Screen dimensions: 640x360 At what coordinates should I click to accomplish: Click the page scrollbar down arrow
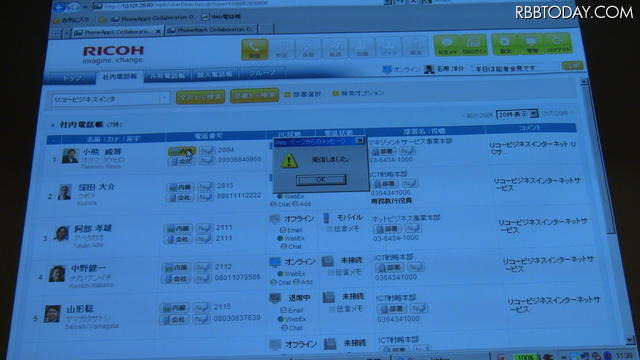click(630, 340)
